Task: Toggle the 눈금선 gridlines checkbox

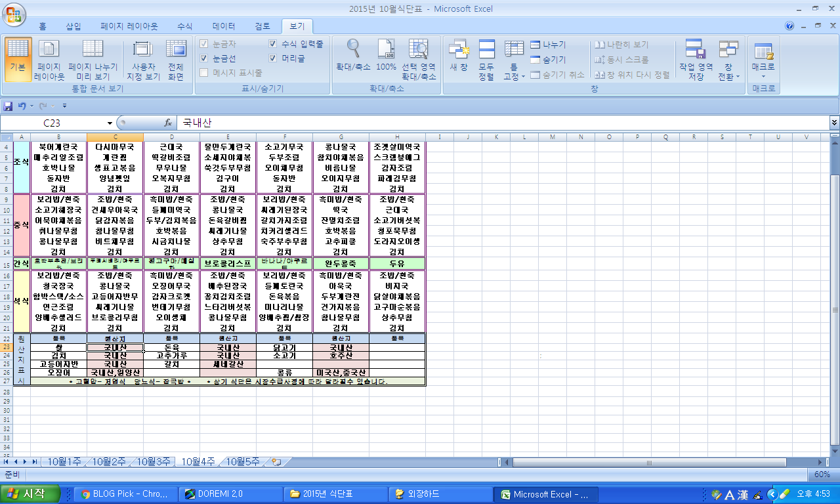Action: [204, 58]
